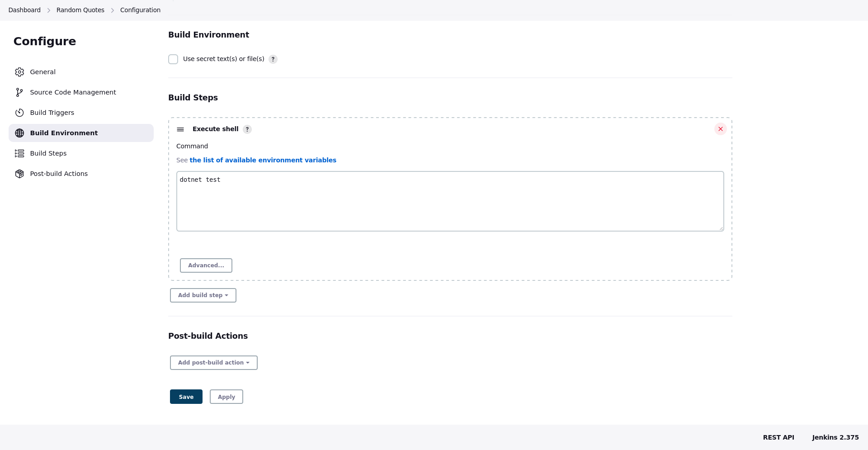Click the command textarea resize grip
This screenshot has height=450, width=868.
721,228
